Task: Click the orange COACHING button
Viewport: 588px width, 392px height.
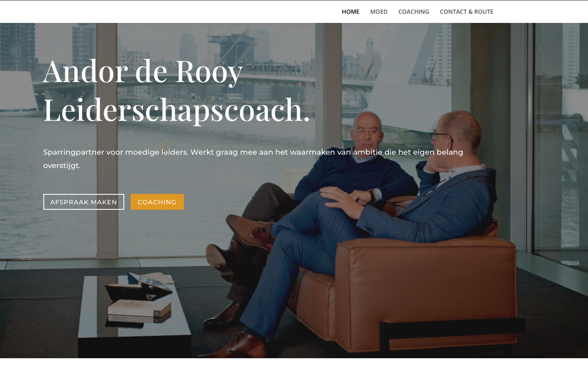Action: [x=157, y=202]
